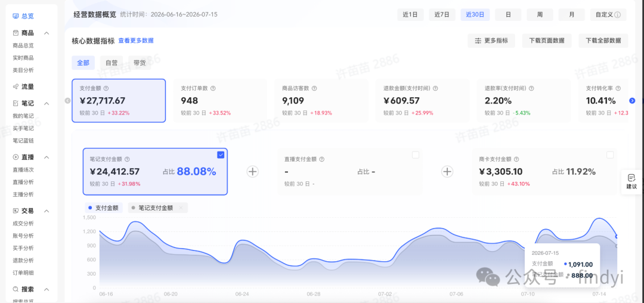
Task: Click the plus icon after 笔记支付金额 card
Action: point(253,172)
